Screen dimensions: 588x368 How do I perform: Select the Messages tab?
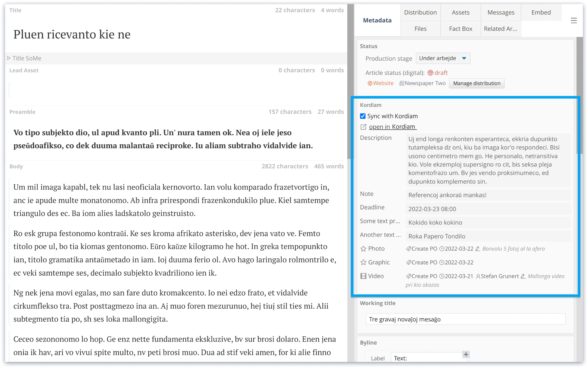501,12
